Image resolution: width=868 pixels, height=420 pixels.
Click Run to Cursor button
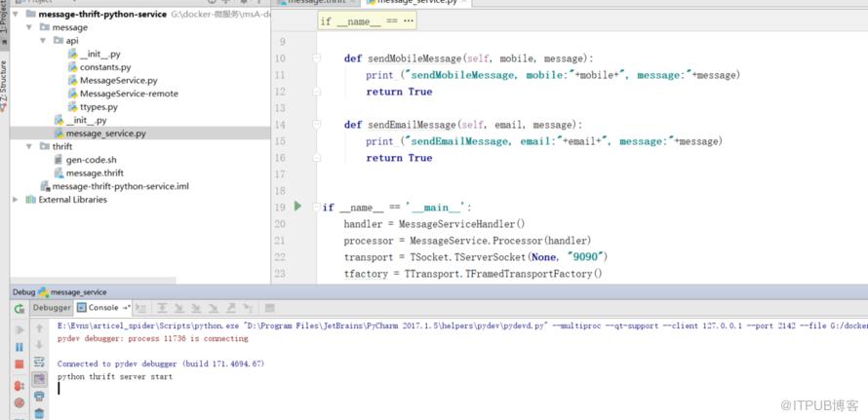(x=248, y=308)
